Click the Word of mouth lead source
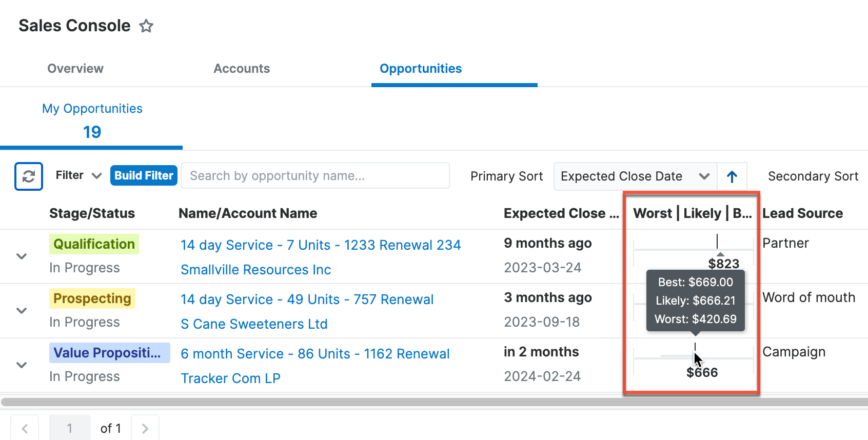Image resolution: width=868 pixels, height=440 pixels. coord(809,297)
